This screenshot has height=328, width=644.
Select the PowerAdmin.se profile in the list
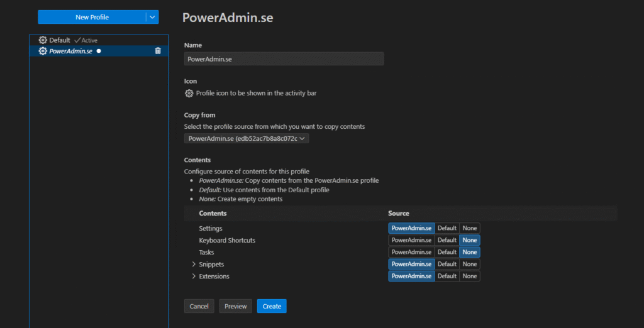click(x=99, y=51)
